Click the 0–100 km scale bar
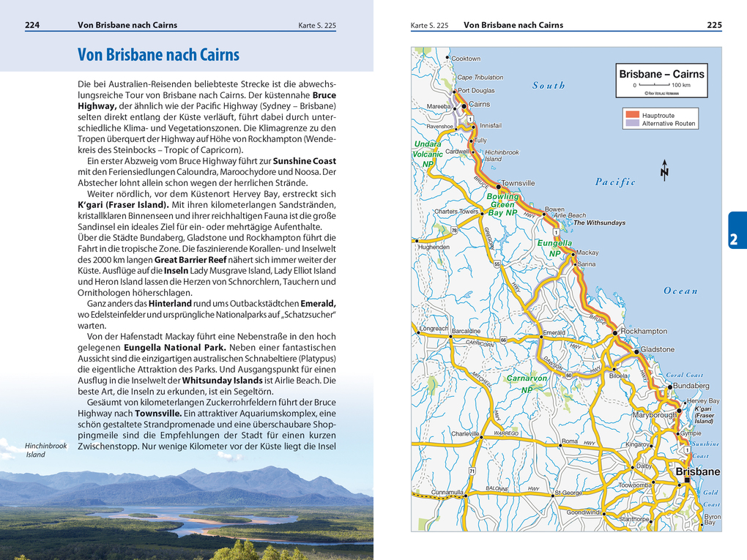This screenshot has height=560, width=747. click(x=655, y=86)
